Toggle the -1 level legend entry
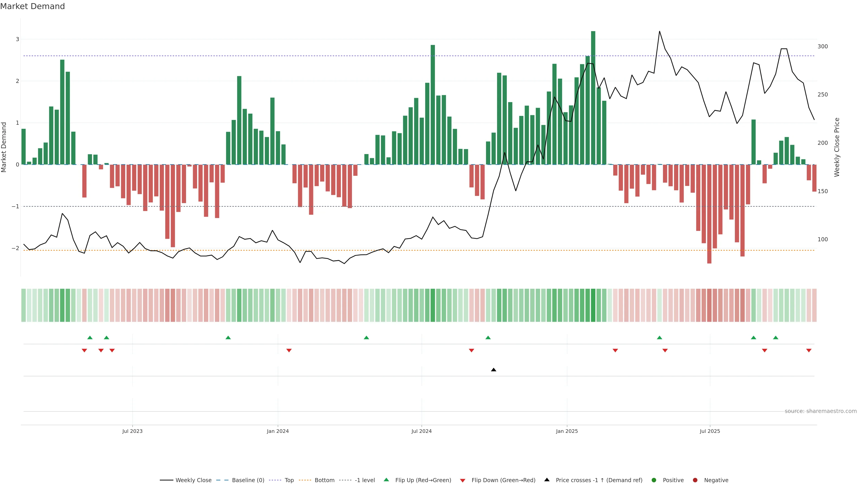This screenshot has height=488, width=868. [x=365, y=480]
